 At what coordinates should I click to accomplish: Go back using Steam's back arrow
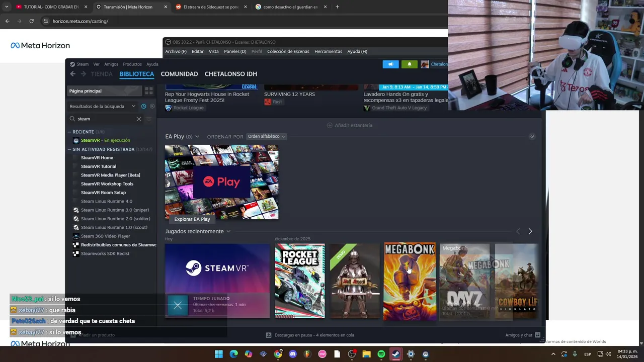click(x=72, y=74)
